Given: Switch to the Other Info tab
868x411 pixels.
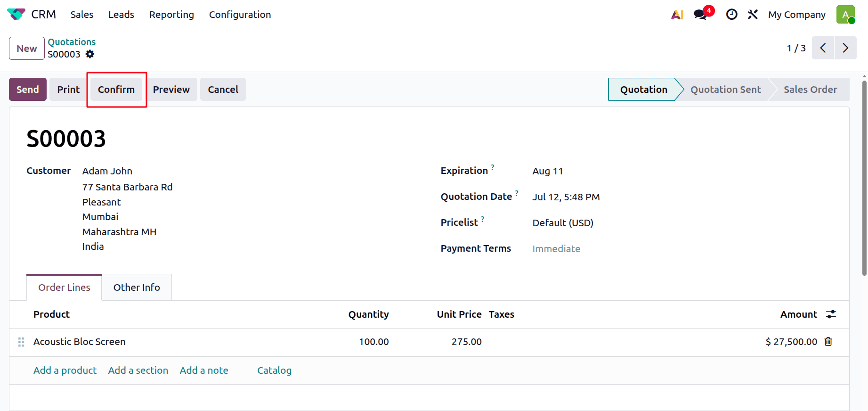Looking at the screenshot, I should point(137,287).
